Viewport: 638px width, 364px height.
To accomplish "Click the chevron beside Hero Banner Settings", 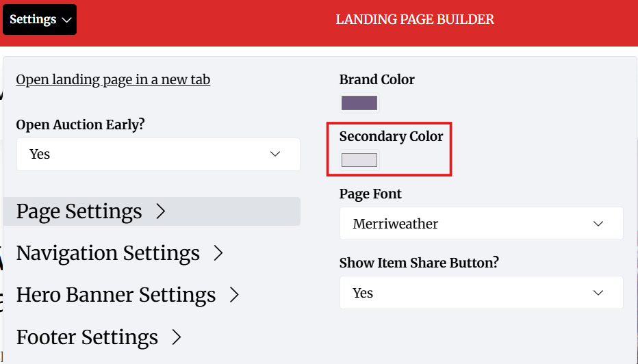I will [x=234, y=295].
